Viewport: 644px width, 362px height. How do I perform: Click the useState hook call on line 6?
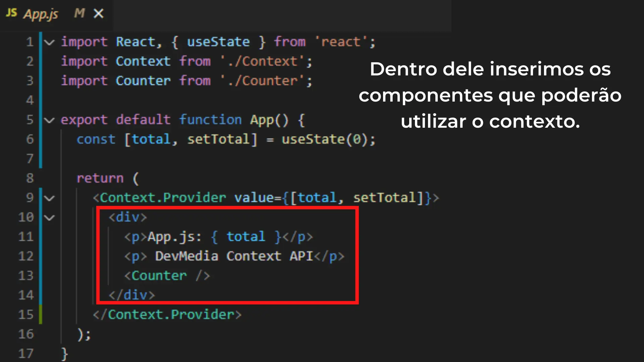click(313, 139)
